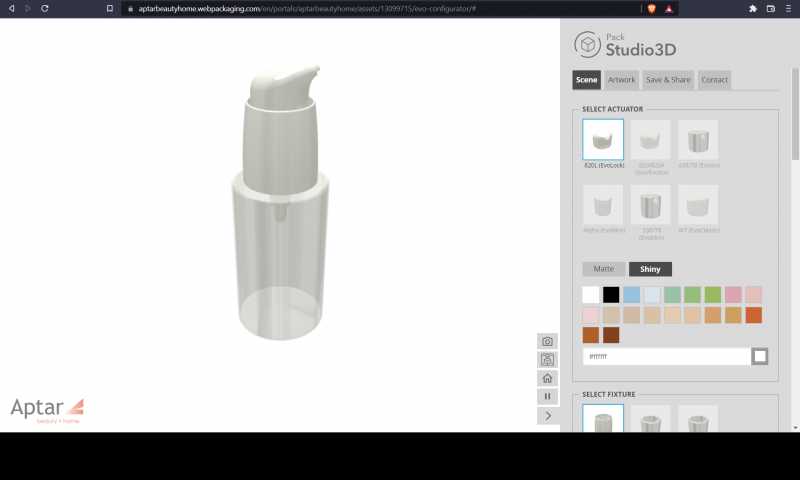Open the browser extensions puzzle icon

[x=752, y=8]
